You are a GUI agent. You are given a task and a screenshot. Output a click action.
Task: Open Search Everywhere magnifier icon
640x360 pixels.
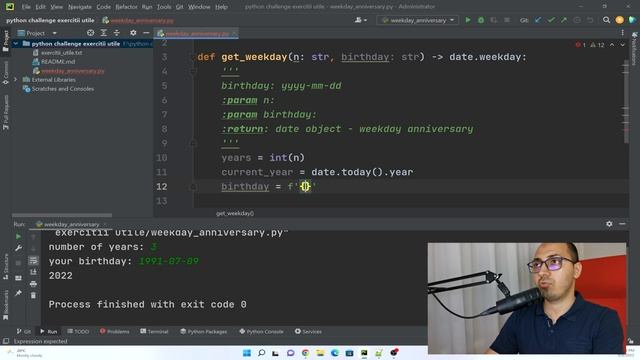pyautogui.click(x=607, y=20)
